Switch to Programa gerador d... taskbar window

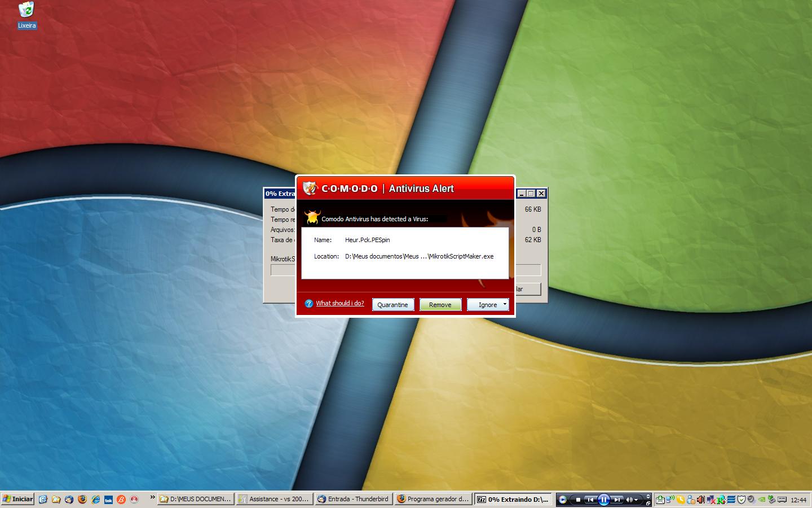432,499
